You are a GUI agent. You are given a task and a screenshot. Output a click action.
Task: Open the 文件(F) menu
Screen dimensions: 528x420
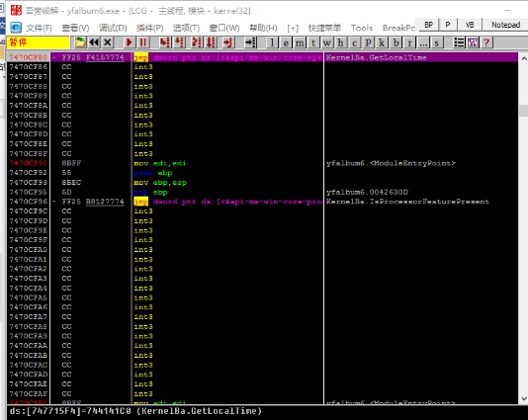click(x=40, y=28)
